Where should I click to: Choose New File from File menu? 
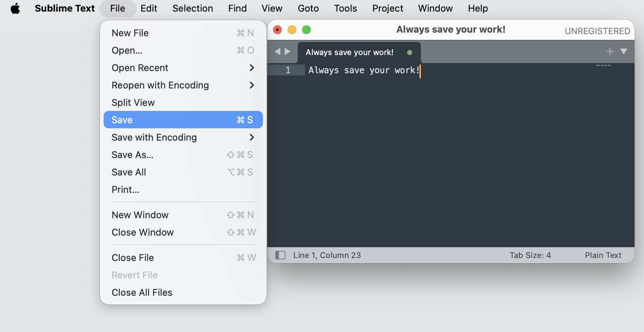183,33
